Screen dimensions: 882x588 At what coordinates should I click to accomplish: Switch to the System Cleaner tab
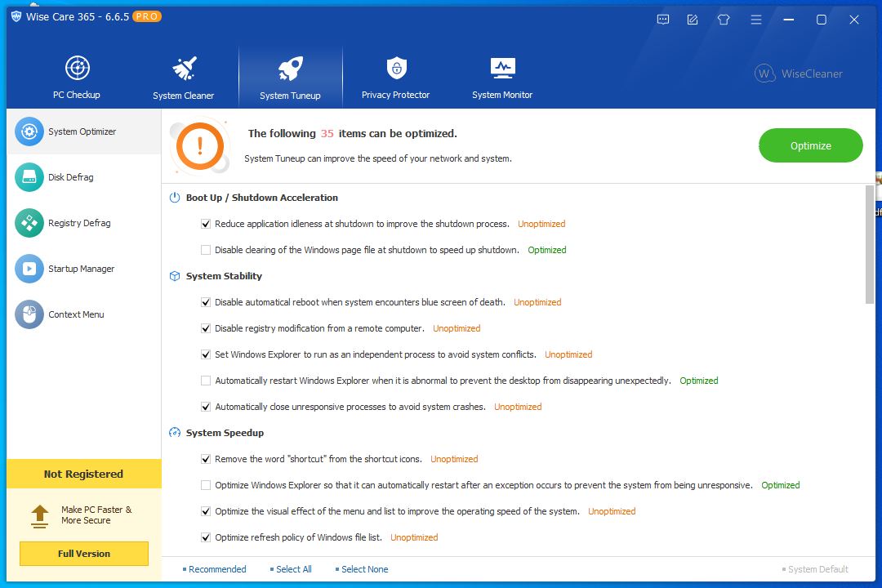[184, 77]
